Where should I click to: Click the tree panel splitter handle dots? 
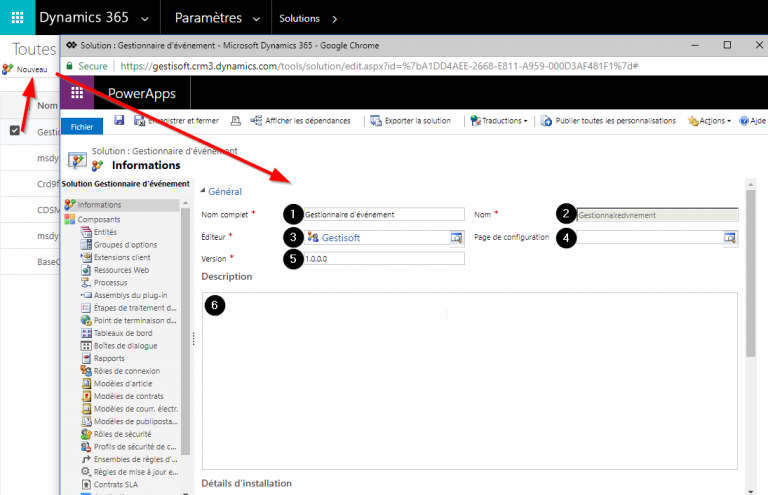[x=193, y=339]
